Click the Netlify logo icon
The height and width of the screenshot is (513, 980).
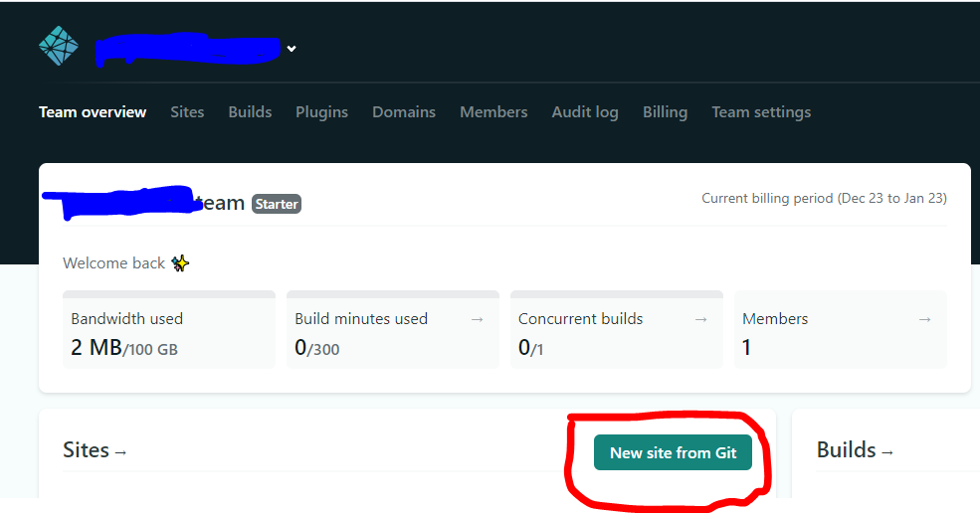click(59, 46)
